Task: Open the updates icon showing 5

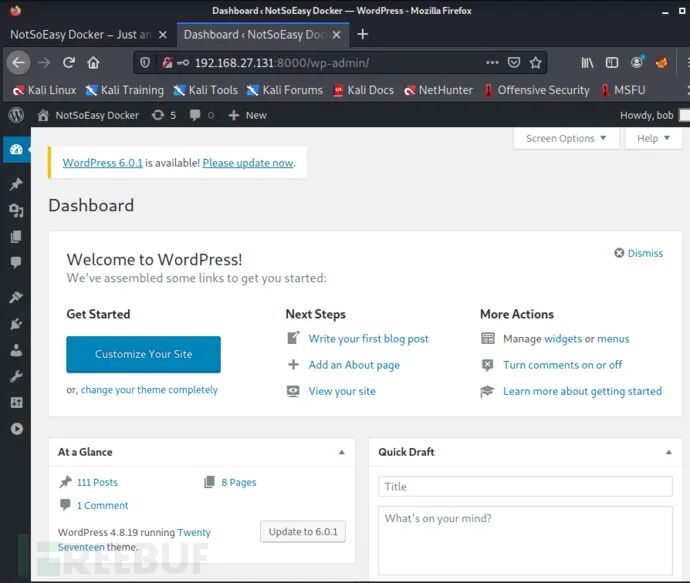Action: click(x=164, y=115)
